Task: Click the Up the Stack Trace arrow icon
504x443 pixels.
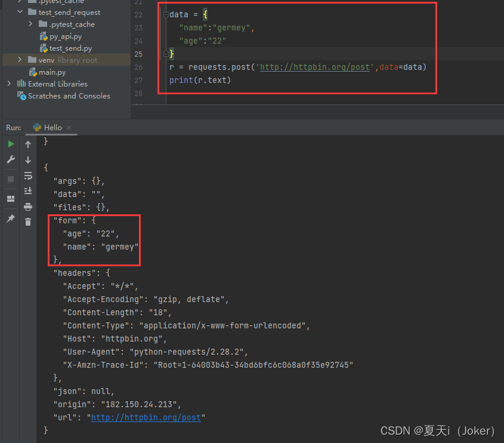Action: (x=27, y=144)
